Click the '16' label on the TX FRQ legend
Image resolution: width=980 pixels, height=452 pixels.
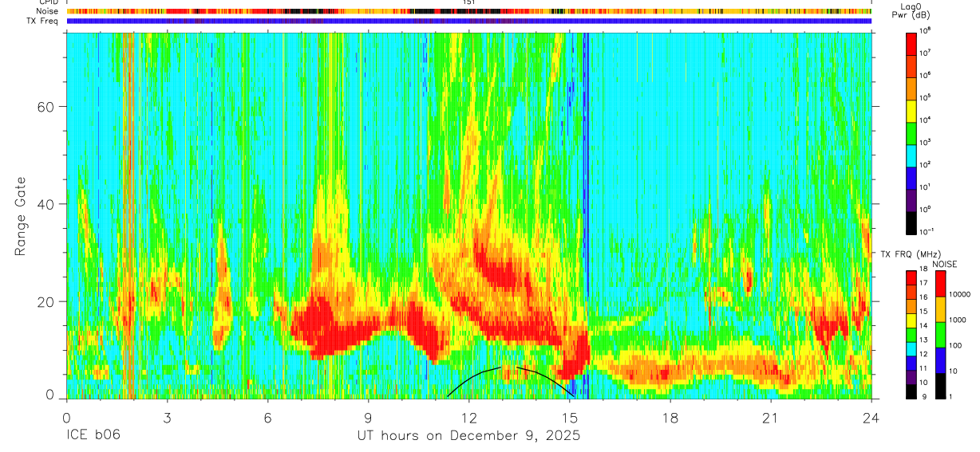(x=924, y=297)
